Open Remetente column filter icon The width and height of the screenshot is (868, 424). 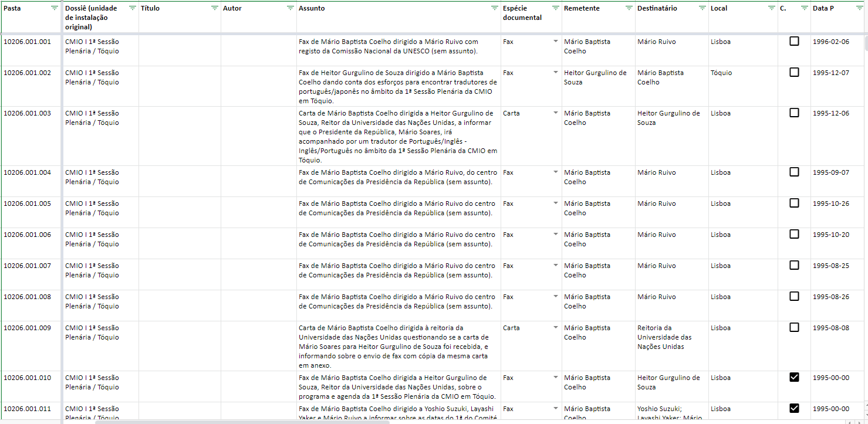[x=629, y=8]
